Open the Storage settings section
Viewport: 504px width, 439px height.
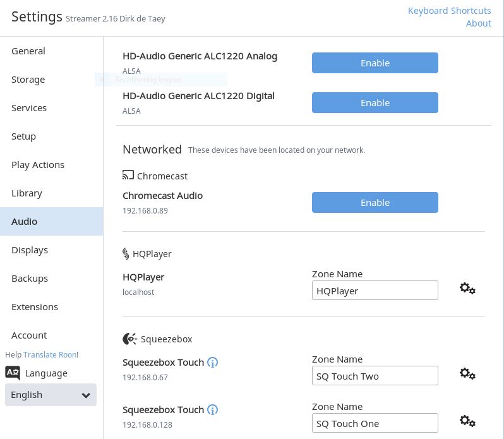pyautogui.click(x=51, y=80)
